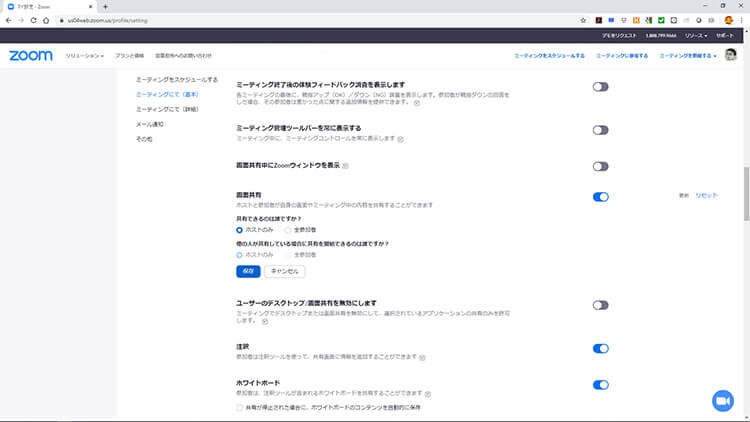Open a new browser tab with plus icon
750x422 pixels.
[x=105, y=6]
